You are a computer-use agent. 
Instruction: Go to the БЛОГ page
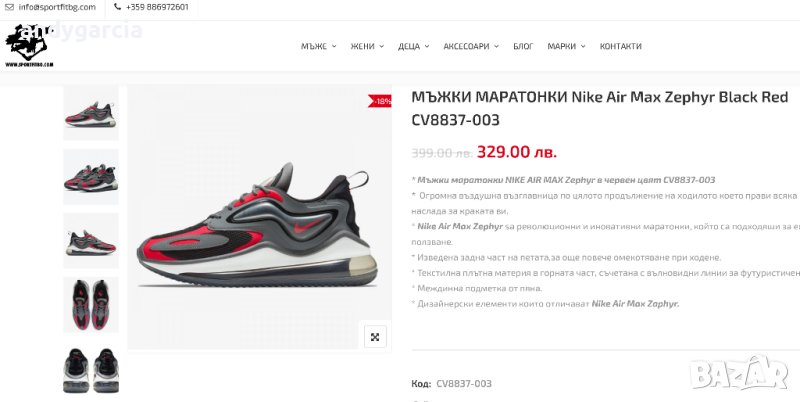(523, 46)
